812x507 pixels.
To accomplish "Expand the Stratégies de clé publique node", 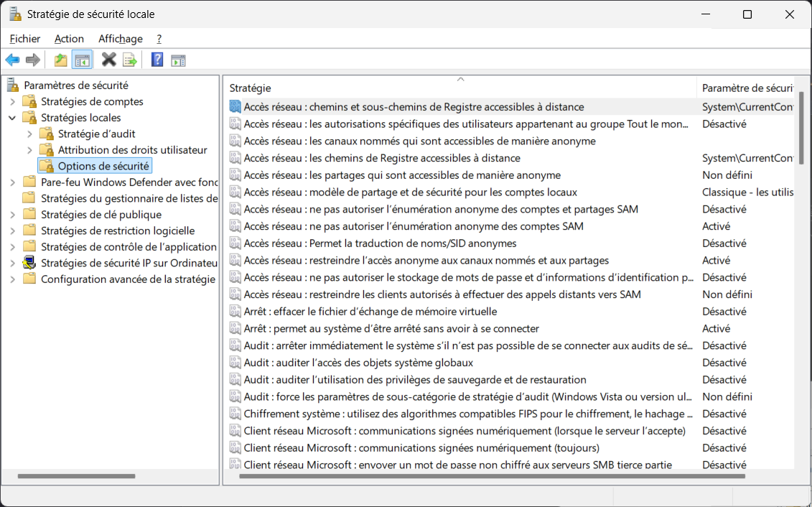I will coord(12,215).
